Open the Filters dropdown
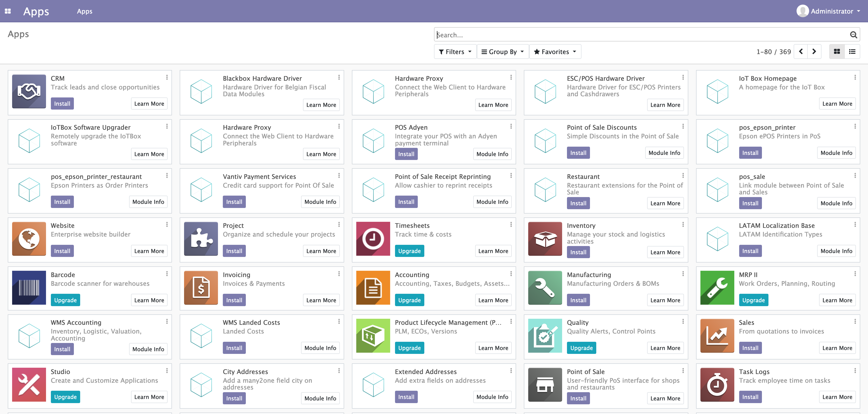The height and width of the screenshot is (414, 868). (455, 52)
